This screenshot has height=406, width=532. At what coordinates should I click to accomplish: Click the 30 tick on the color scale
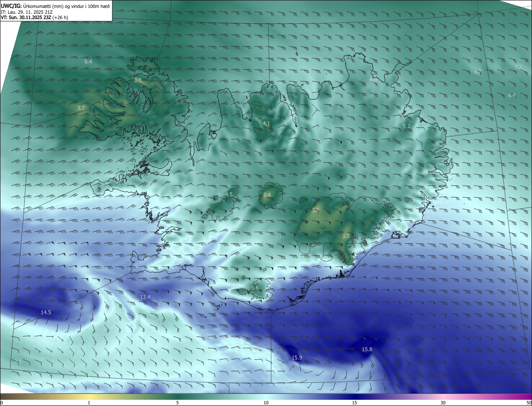(443, 403)
